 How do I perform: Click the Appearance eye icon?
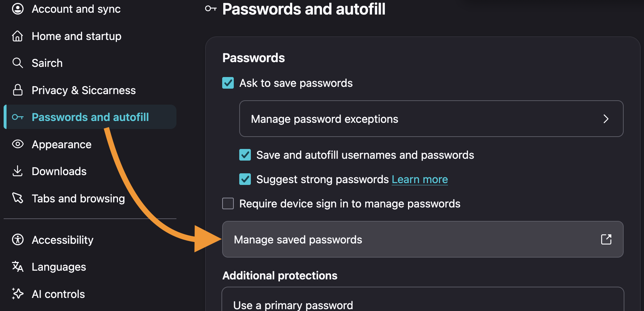18,144
